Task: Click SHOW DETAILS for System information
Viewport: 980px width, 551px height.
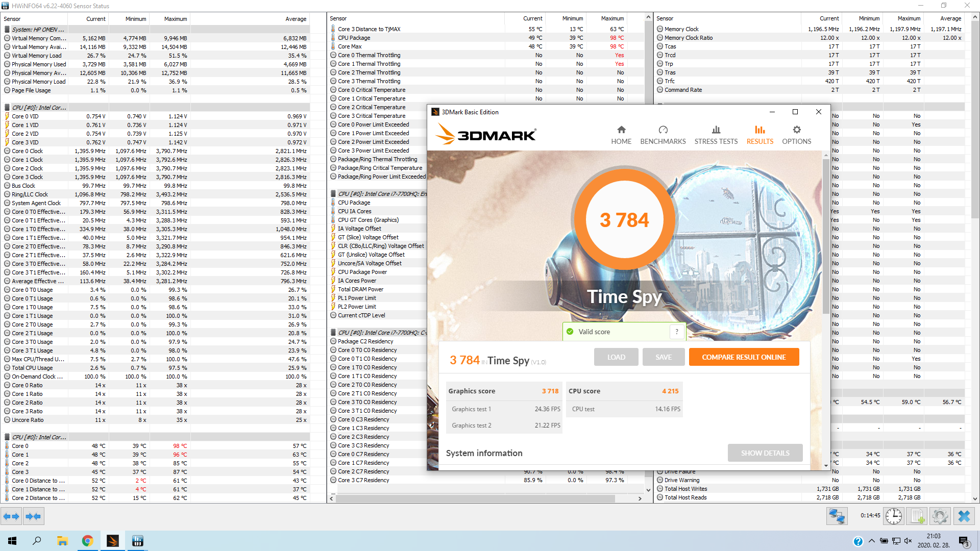Action: point(765,453)
